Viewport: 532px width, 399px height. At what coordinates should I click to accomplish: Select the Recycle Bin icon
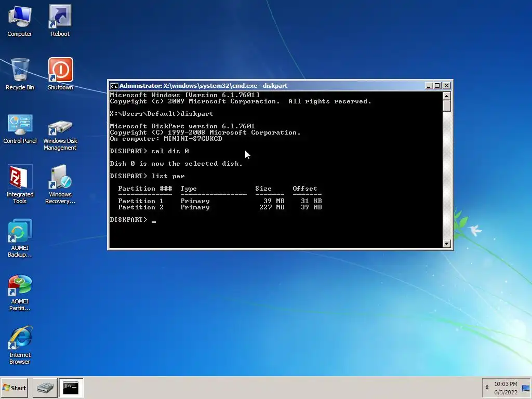[20, 74]
